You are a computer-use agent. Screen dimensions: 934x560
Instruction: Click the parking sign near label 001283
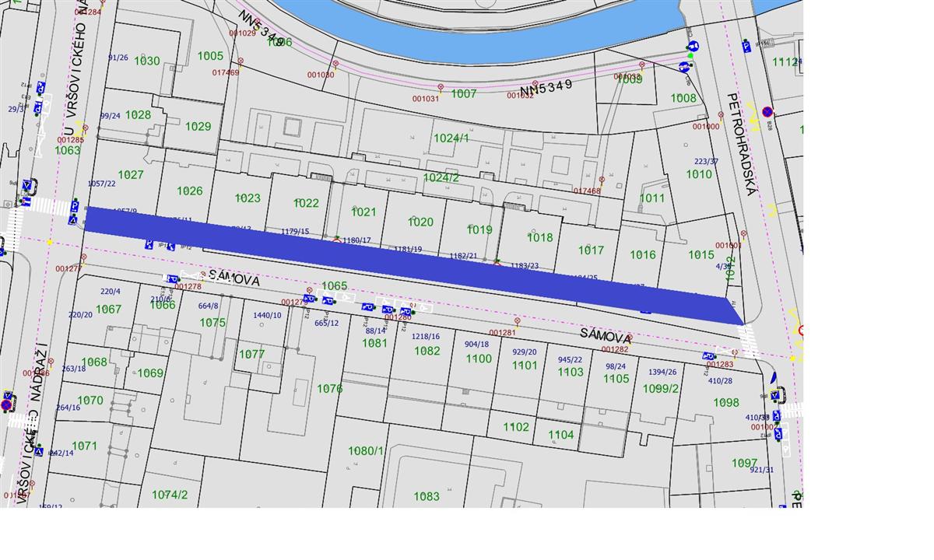[x=708, y=356]
